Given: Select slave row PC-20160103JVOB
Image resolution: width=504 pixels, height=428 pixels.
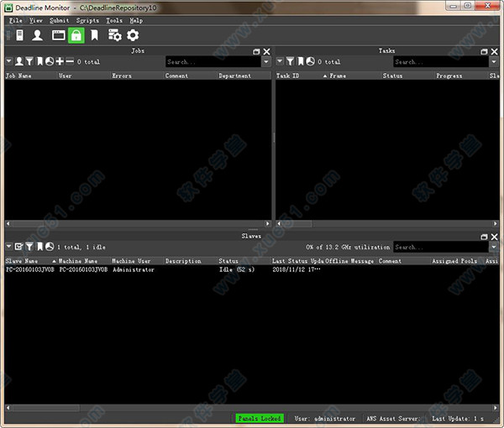Looking at the screenshot, I should [252, 269].
